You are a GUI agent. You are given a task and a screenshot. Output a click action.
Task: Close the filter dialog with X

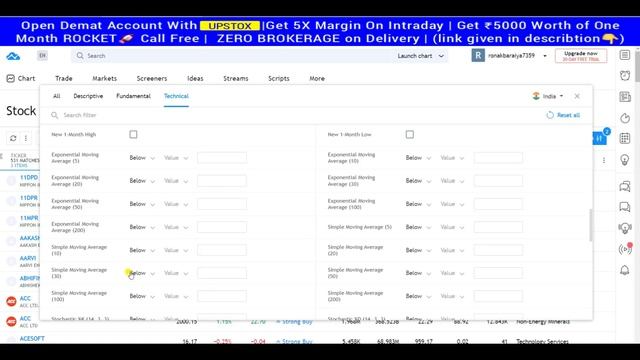tap(577, 96)
